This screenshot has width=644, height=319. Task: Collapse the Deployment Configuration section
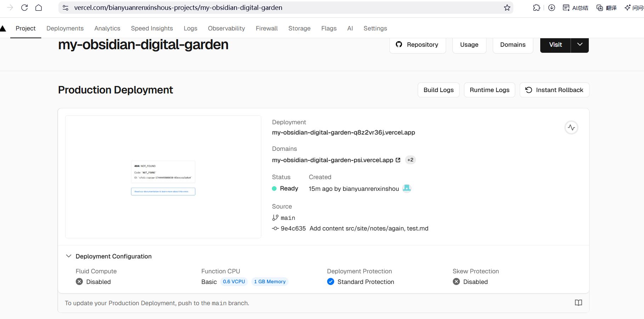tap(109, 256)
